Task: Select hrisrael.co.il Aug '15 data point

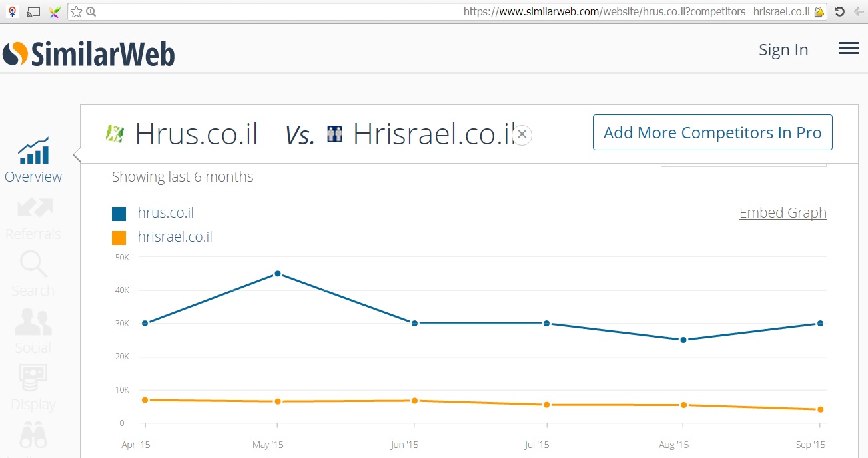Action: tap(683, 405)
